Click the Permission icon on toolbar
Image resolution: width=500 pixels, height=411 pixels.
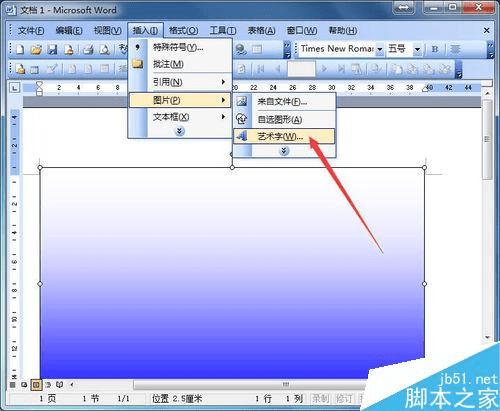point(69,49)
